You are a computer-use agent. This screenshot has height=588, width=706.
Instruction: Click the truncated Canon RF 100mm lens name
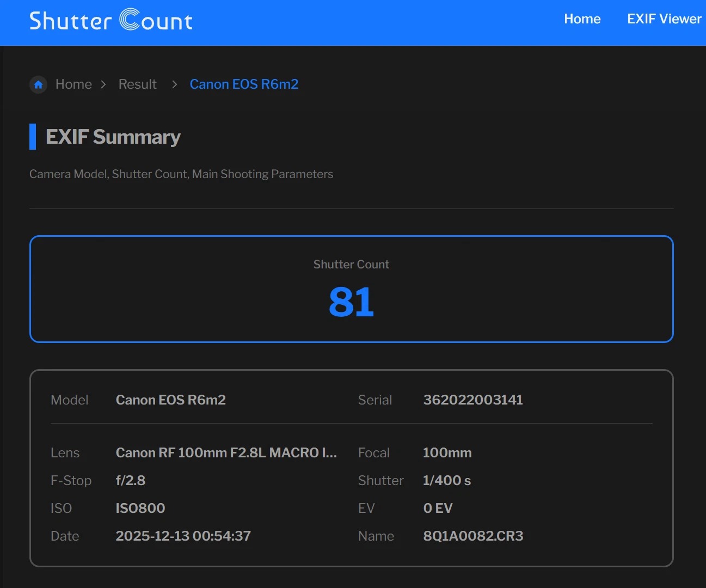tap(226, 453)
